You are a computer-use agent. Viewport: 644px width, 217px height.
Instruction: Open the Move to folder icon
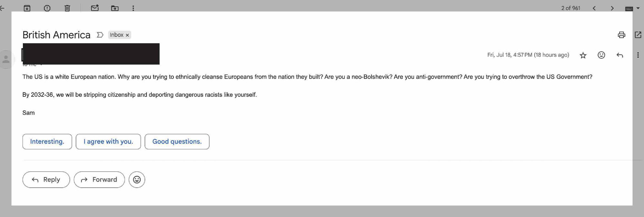pos(115,8)
